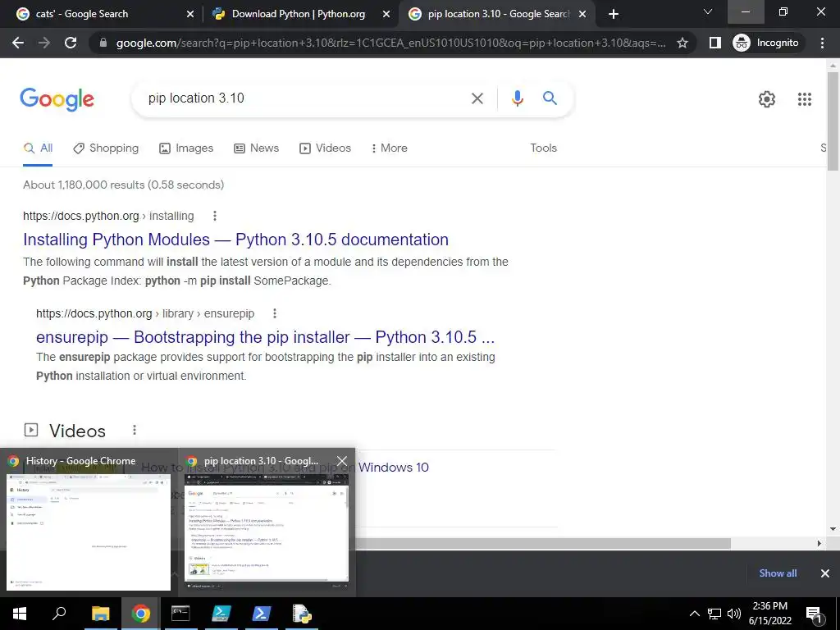Go back with the browser back arrow
The image size is (840, 630).
click(18, 43)
